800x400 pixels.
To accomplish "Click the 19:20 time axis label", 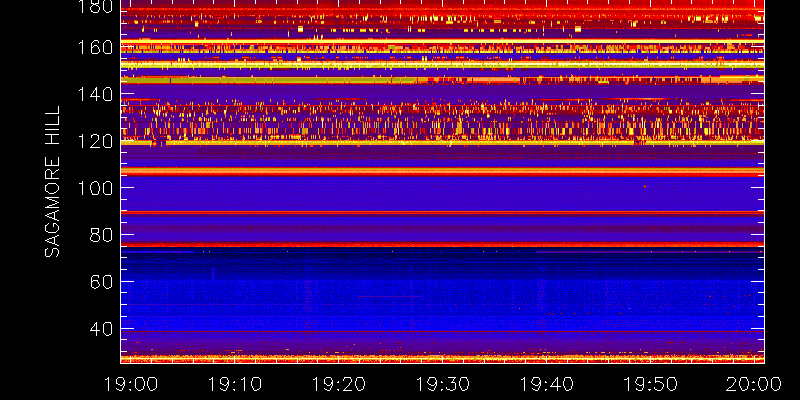I will point(338,384).
